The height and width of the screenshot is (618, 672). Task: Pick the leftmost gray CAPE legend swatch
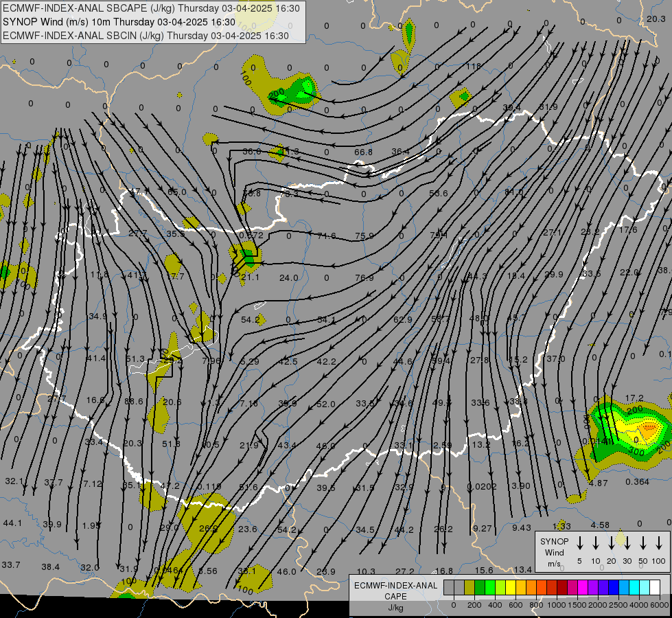(449, 588)
